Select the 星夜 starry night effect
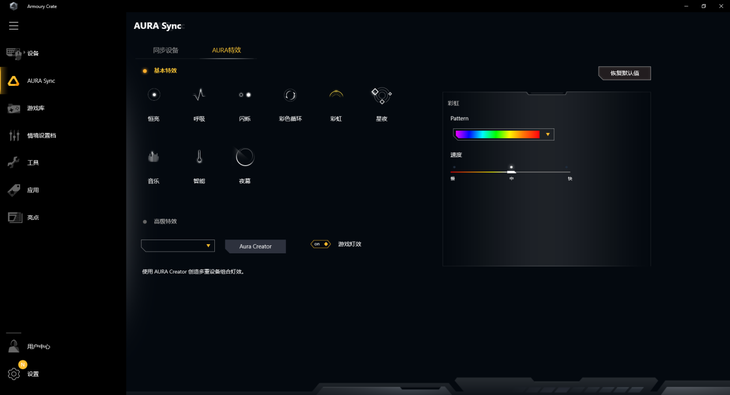 click(x=381, y=95)
